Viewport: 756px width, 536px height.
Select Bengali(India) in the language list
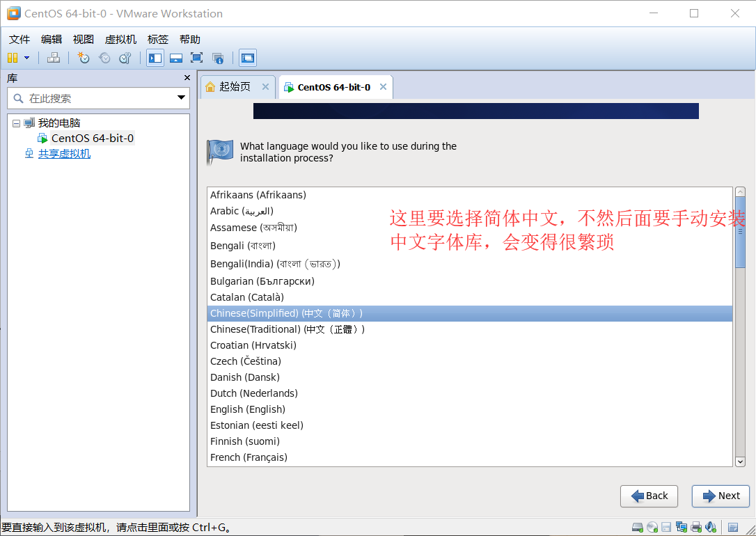pos(470,264)
